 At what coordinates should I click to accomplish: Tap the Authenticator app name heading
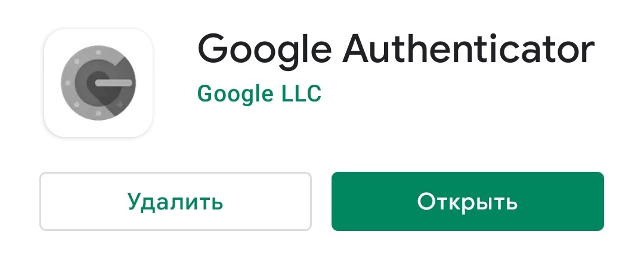[397, 51]
